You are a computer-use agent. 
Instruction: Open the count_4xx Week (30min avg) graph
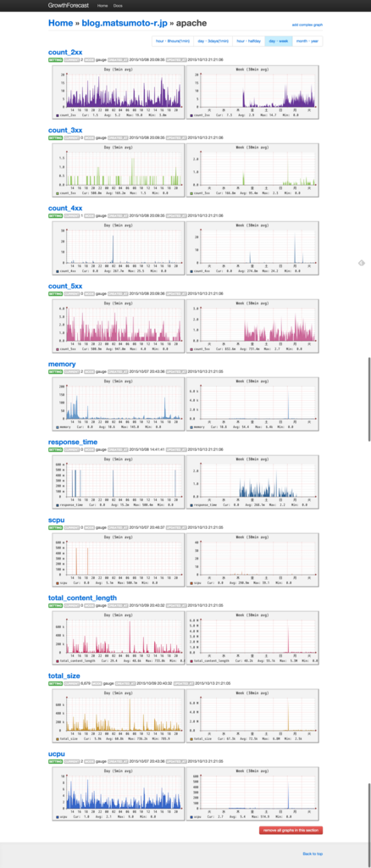tap(252, 248)
